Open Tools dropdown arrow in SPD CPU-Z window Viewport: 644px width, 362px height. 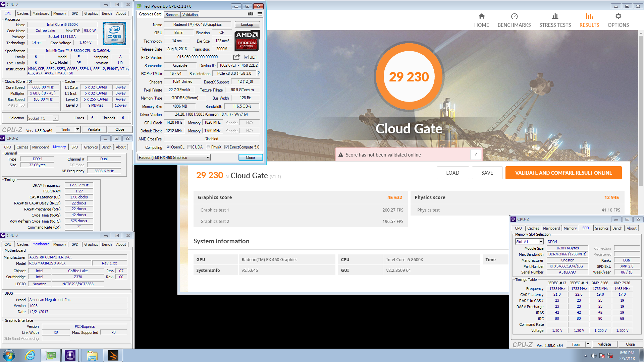coord(588,344)
